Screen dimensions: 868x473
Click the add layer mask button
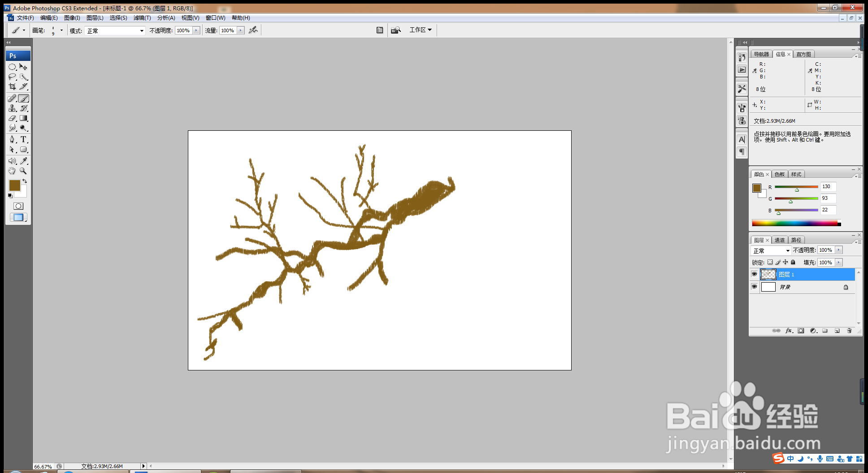[801, 331]
